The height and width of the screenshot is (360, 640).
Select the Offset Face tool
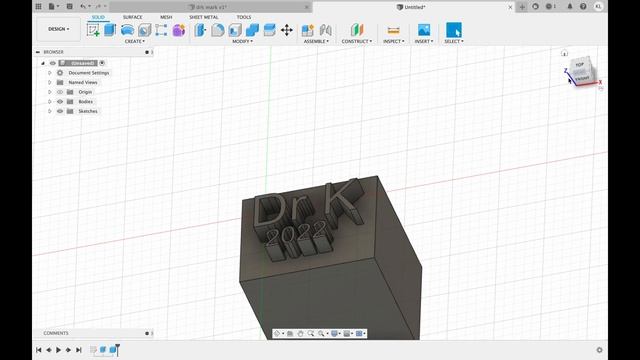(x=269, y=30)
